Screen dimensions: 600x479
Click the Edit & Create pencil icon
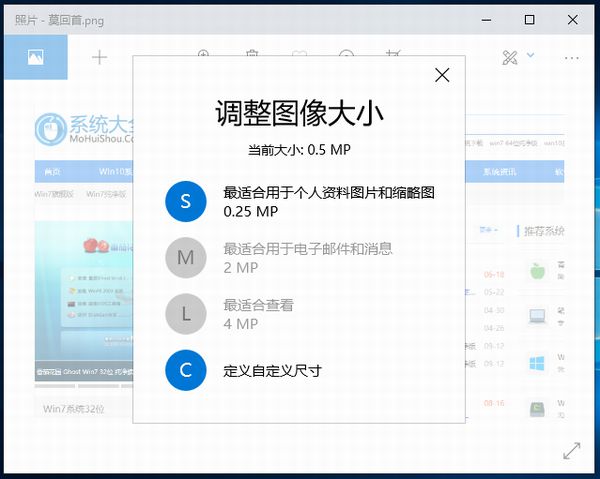click(x=510, y=57)
